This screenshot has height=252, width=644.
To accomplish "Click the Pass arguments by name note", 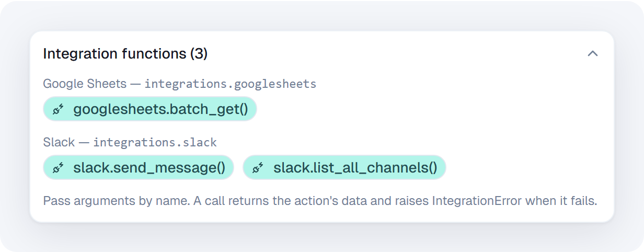I will 320,201.
